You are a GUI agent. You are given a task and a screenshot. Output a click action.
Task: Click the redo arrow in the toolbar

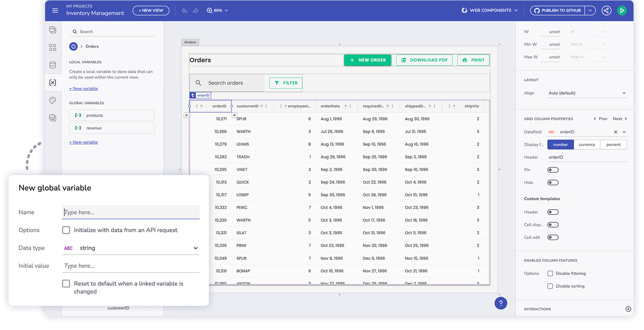click(x=196, y=10)
